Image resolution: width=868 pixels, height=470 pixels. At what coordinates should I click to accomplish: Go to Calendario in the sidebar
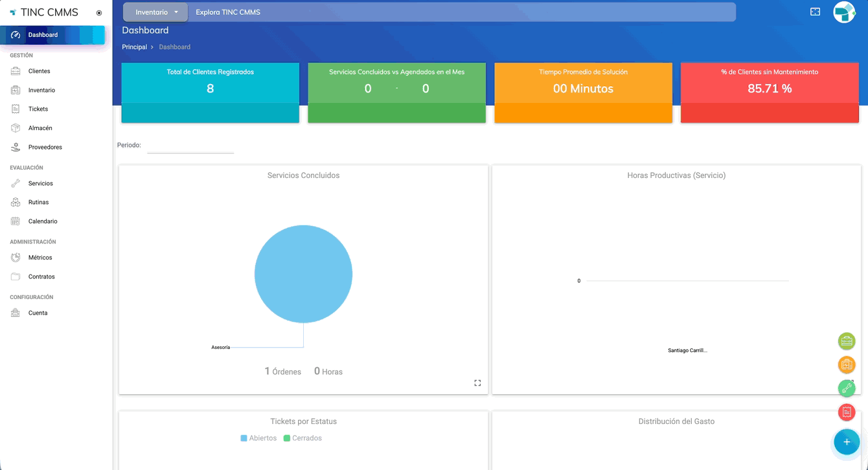[43, 221]
